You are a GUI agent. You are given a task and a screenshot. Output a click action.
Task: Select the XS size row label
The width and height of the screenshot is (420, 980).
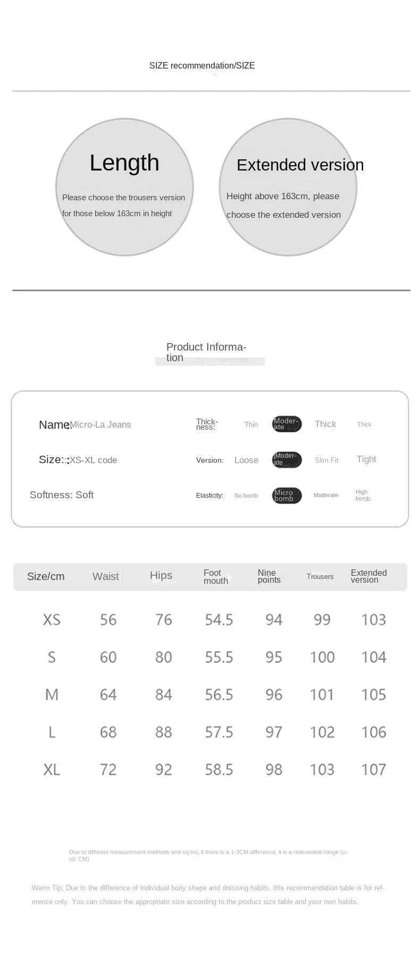coord(52,619)
